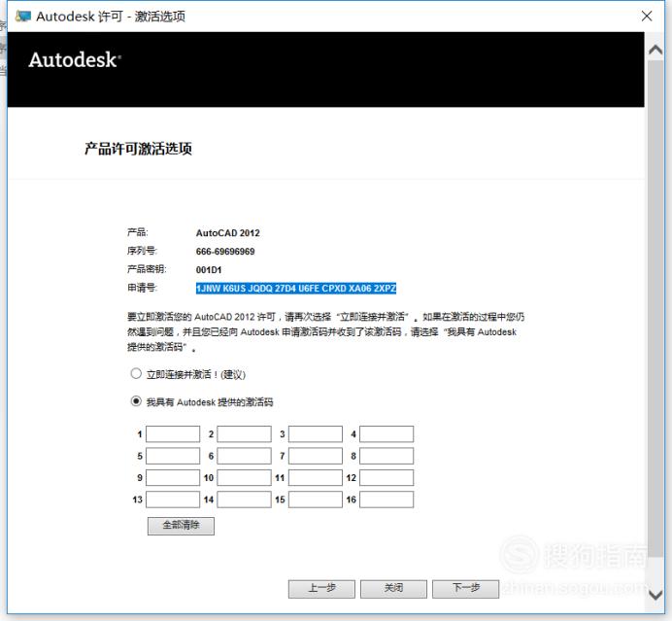
Task: Click activation code field 1
Action: 173,433
